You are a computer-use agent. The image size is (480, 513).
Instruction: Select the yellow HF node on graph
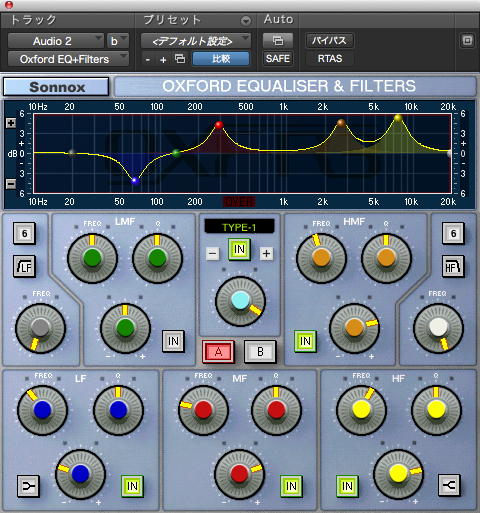click(x=398, y=118)
